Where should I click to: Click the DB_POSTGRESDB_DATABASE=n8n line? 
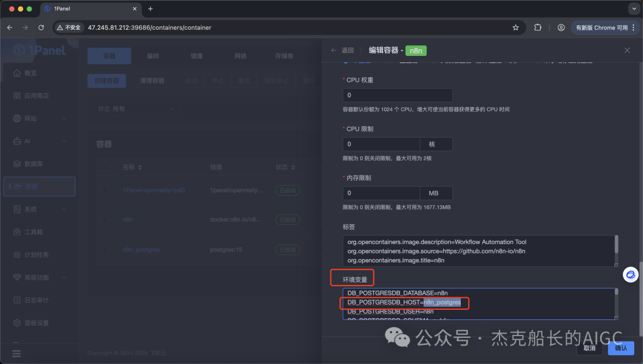[397, 293]
